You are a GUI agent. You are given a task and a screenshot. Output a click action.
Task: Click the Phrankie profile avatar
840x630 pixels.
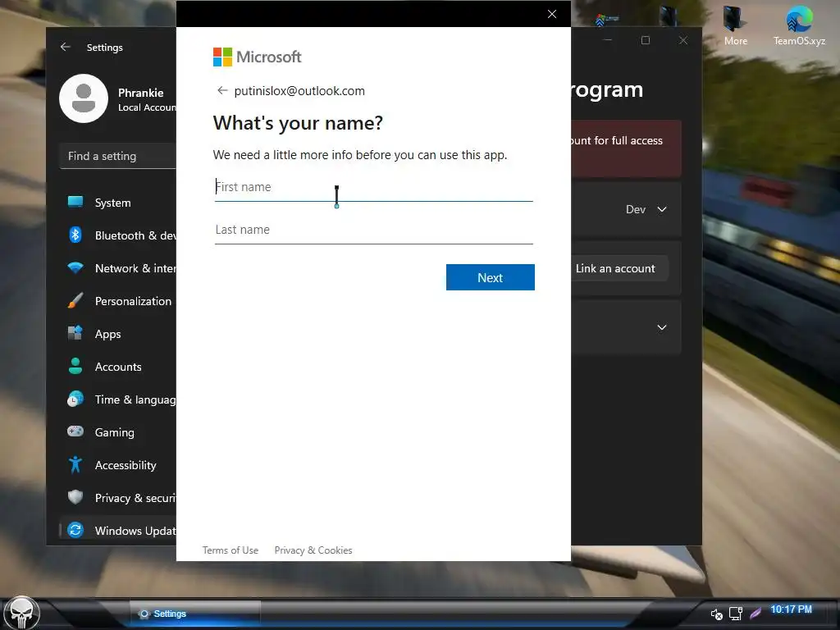coord(84,98)
